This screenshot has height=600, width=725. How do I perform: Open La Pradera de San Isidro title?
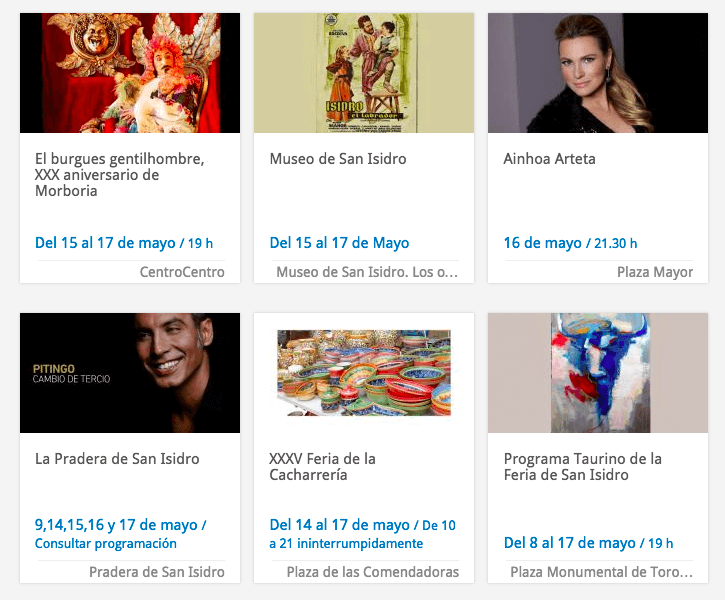point(117,459)
